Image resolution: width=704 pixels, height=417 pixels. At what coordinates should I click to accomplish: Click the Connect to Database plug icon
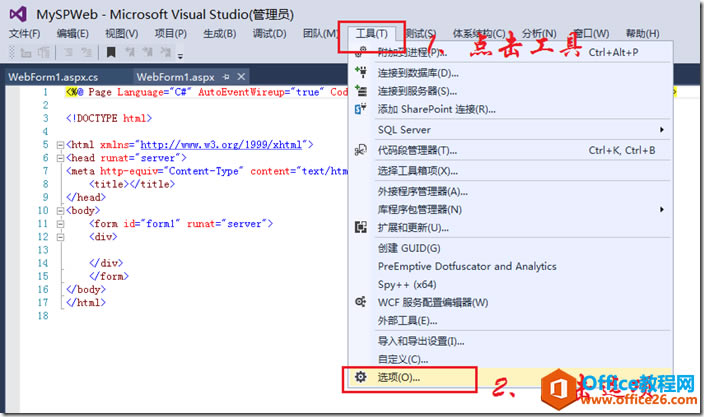pos(361,72)
